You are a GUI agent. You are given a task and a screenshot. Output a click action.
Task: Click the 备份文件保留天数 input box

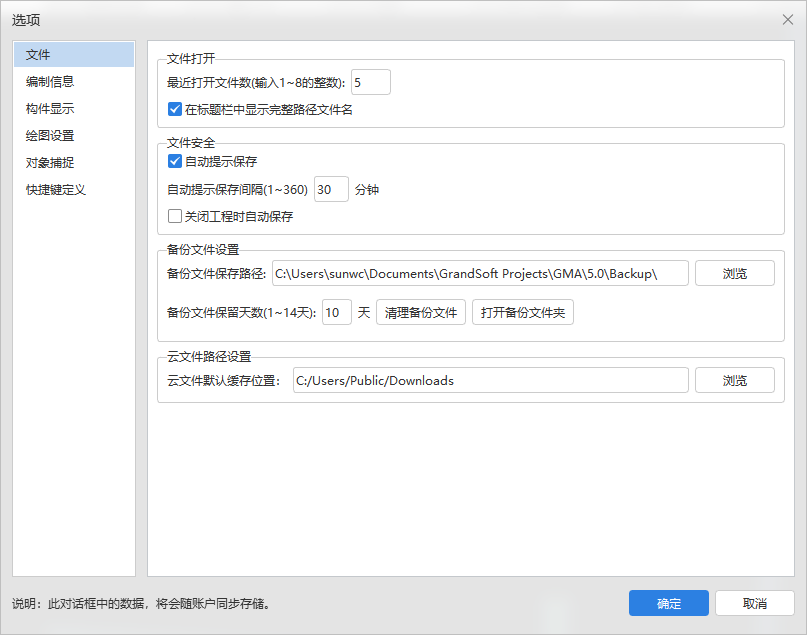click(x=337, y=313)
